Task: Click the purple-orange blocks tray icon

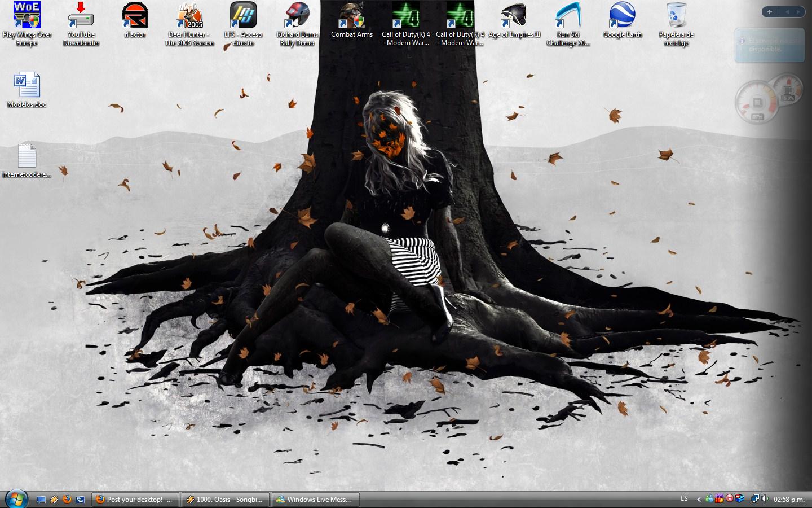Action: [720, 499]
